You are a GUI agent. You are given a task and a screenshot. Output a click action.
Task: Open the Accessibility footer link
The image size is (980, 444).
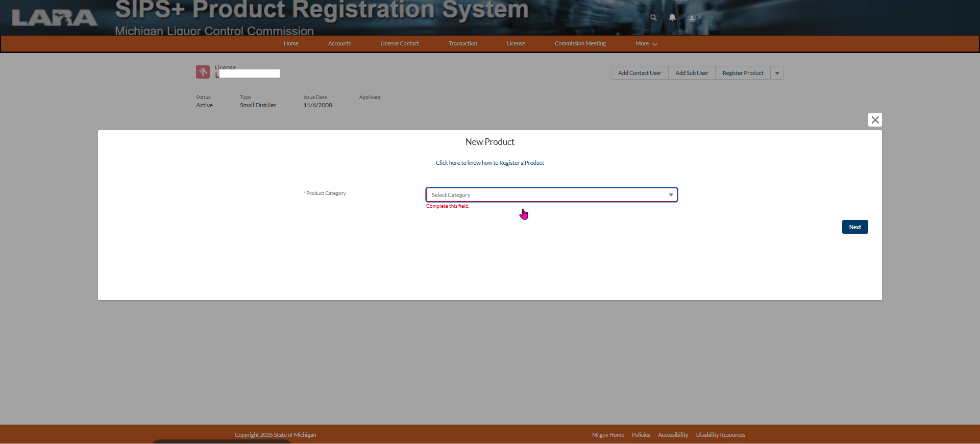pyautogui.click(x=673, y=435)
